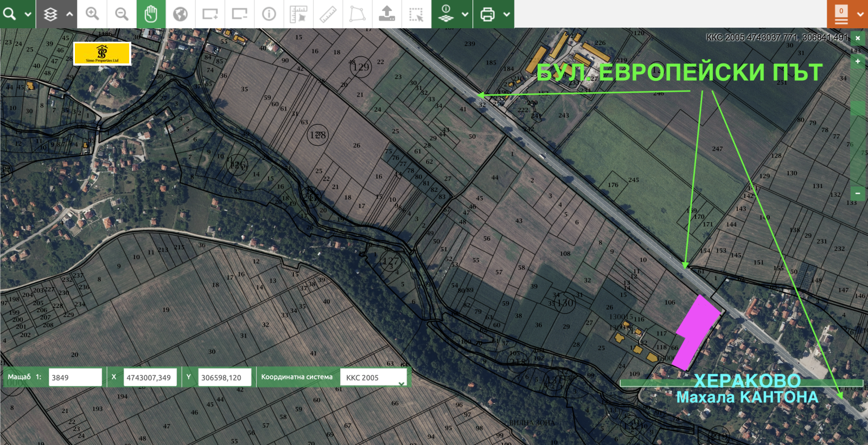The image size is (868, 445).
Task: Collapse the map layers panel chevron
Action: (69, 14)
